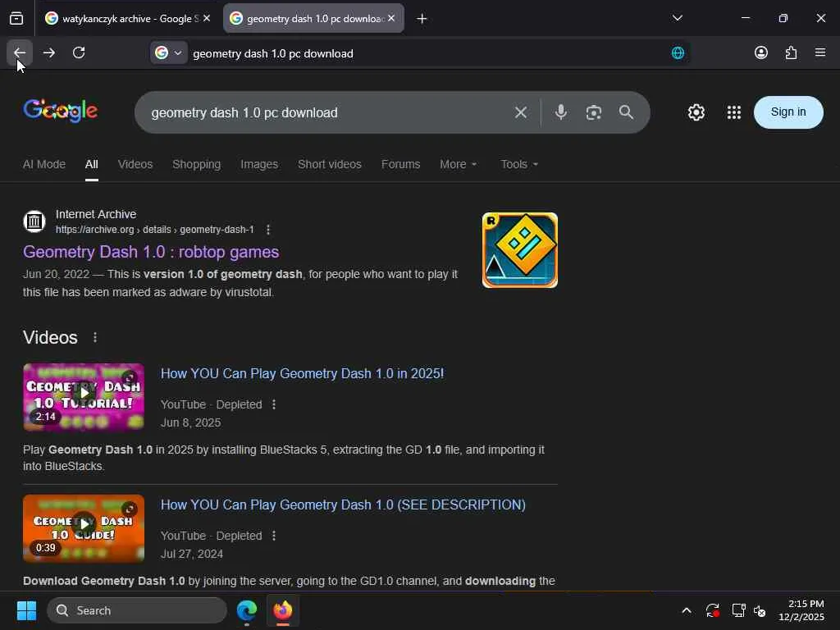
Task: Click the Windows taskbar Search box
Action: point(137,610)
